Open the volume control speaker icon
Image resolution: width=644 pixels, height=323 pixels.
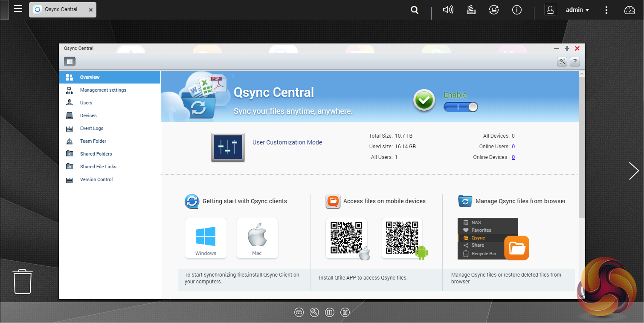pos(448,10)
